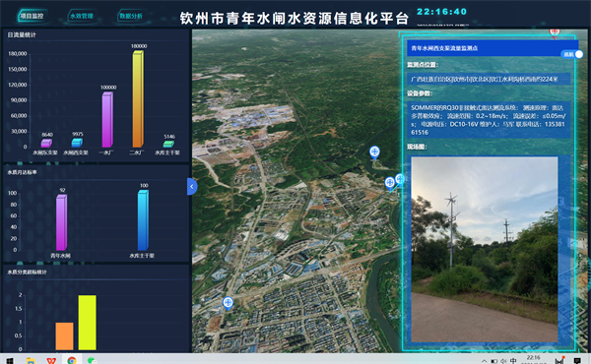Open the 数据分析 tab

coord(131,16)
